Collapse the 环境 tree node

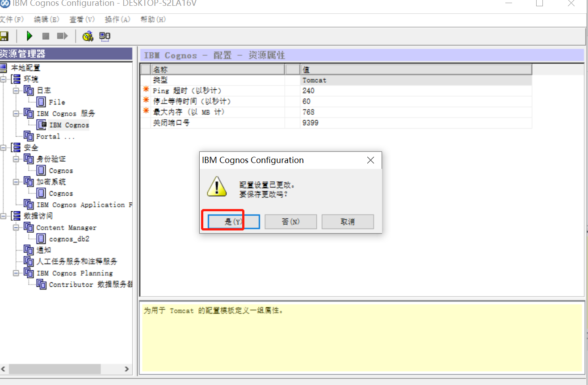pos(4,79)
